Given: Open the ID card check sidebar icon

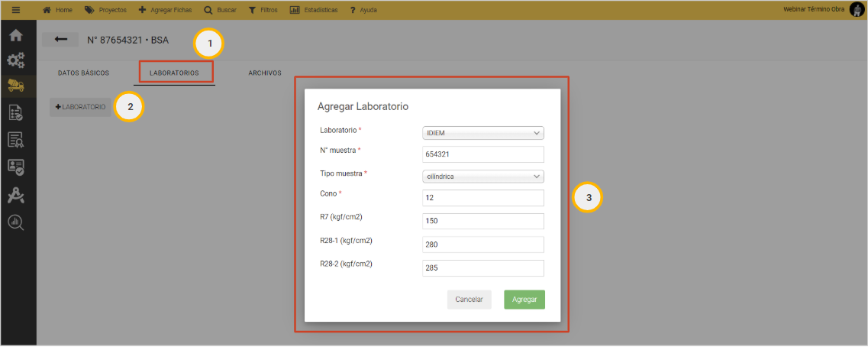Looking at the screenshot, I should click(16, 167).
